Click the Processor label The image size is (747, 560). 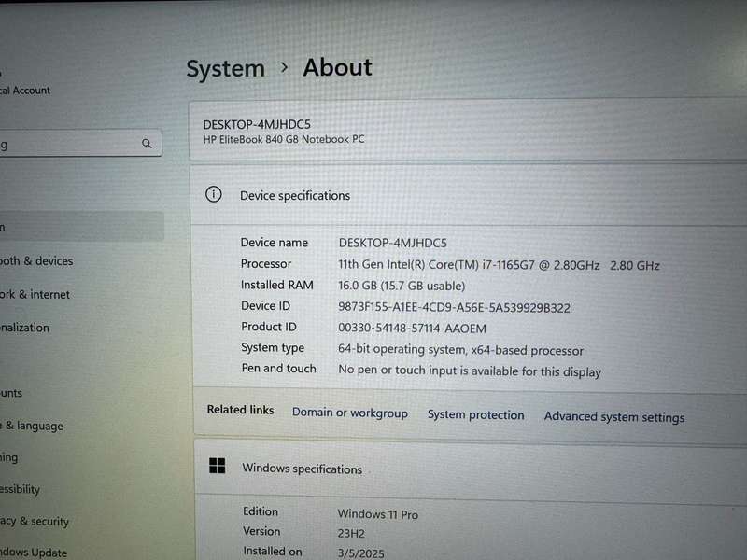pos(266,264)
